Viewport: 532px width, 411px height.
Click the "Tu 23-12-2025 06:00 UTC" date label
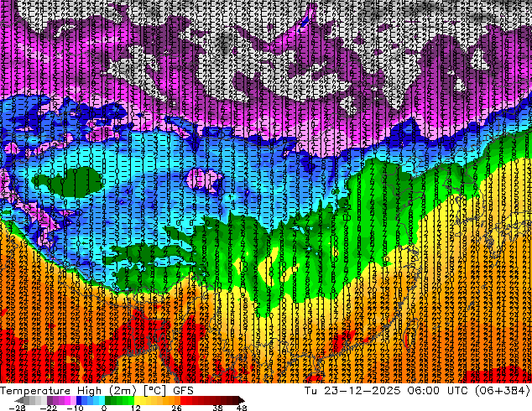coord(387,391)
